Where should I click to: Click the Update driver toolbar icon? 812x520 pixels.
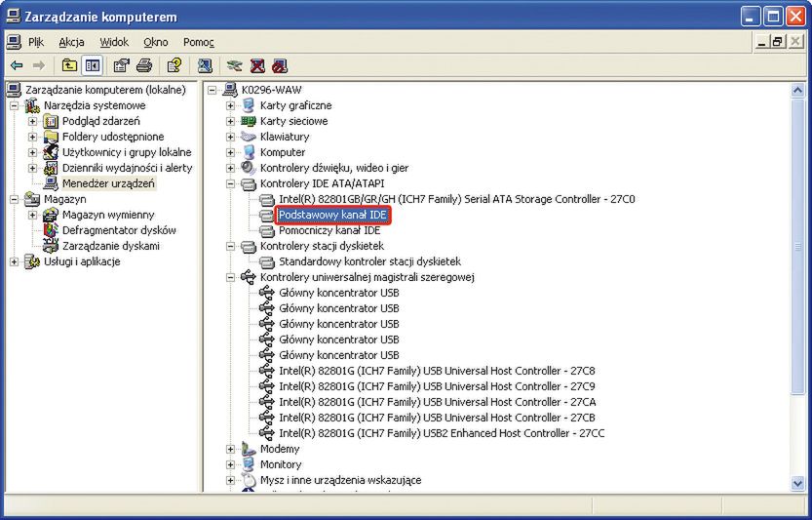coord(235,65)
